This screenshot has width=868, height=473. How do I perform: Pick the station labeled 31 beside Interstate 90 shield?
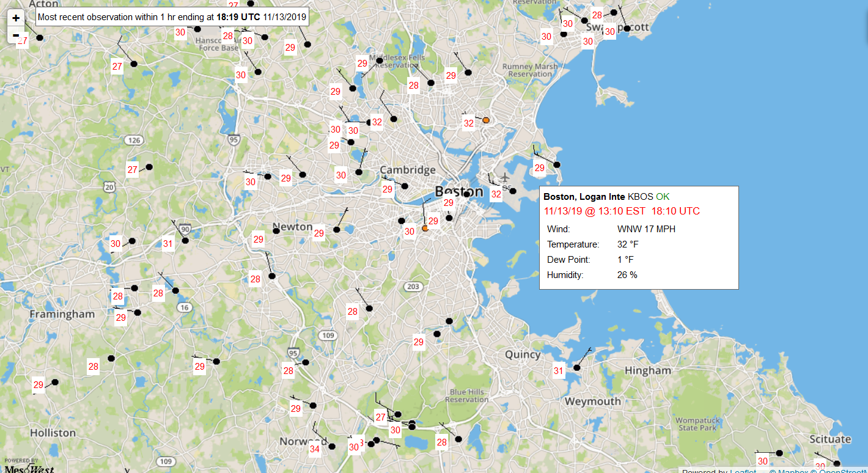point(185,240)
